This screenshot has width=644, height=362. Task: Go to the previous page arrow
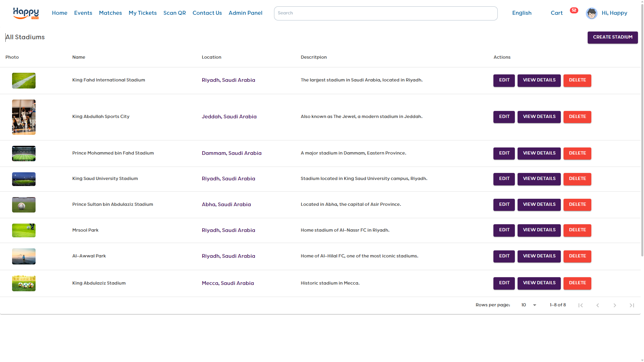(598, 305)
